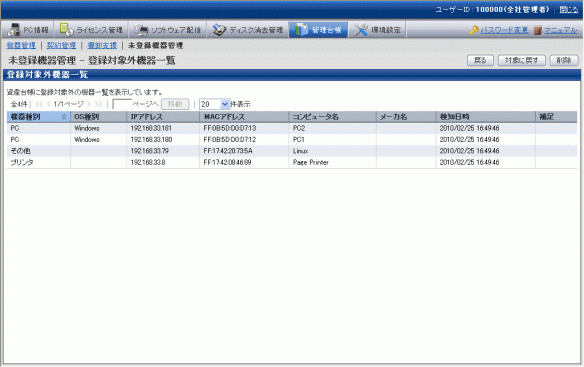Screen dimensions: 584x367
Task: Open the 20 件表示 rows dropdown
Action: tap(214, 104)
